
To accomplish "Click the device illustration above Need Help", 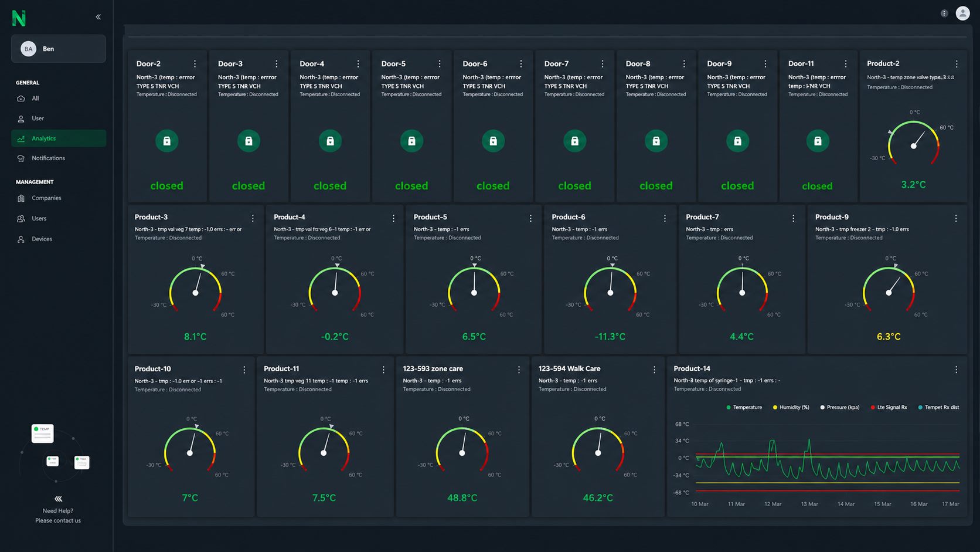I will pos(56,453).
